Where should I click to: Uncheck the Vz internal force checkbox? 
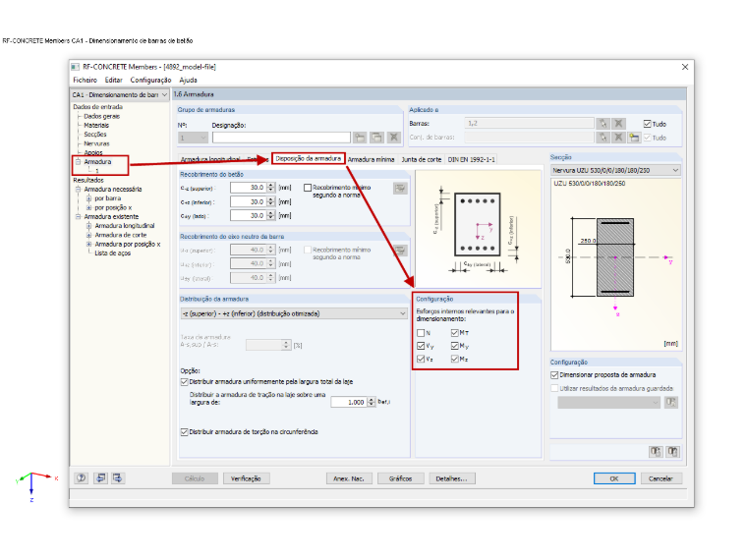421,359
